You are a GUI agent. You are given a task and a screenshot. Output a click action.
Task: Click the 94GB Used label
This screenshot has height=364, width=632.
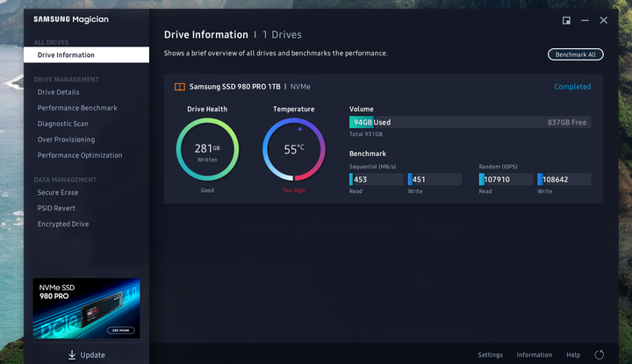click(372, 123)
